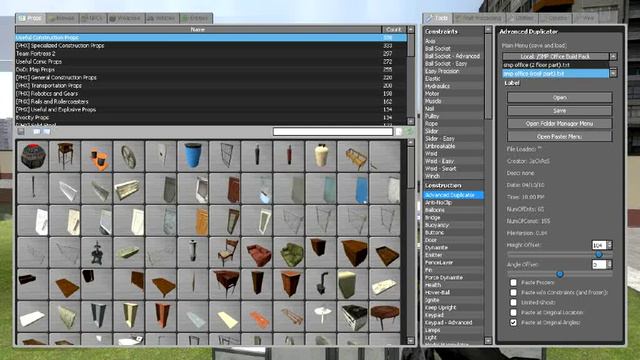Click the Height Offset number stepper
The height and width of the screenshot is (360, 640).
[610, 245]
